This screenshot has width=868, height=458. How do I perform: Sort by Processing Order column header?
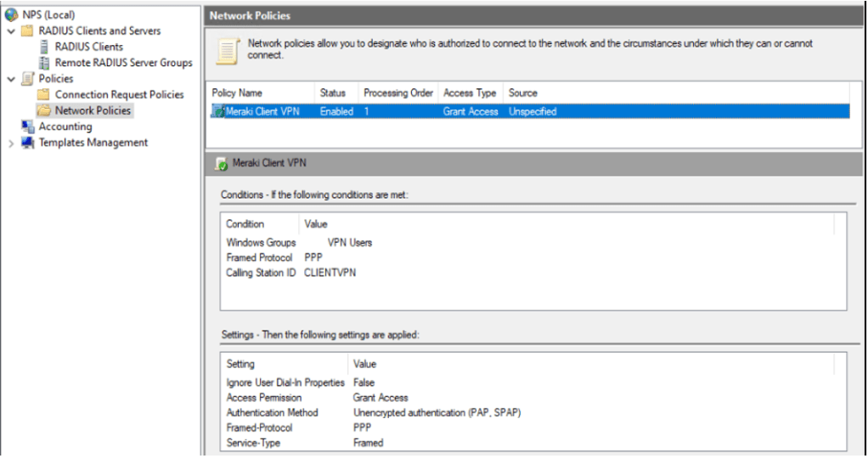[398, 93]
